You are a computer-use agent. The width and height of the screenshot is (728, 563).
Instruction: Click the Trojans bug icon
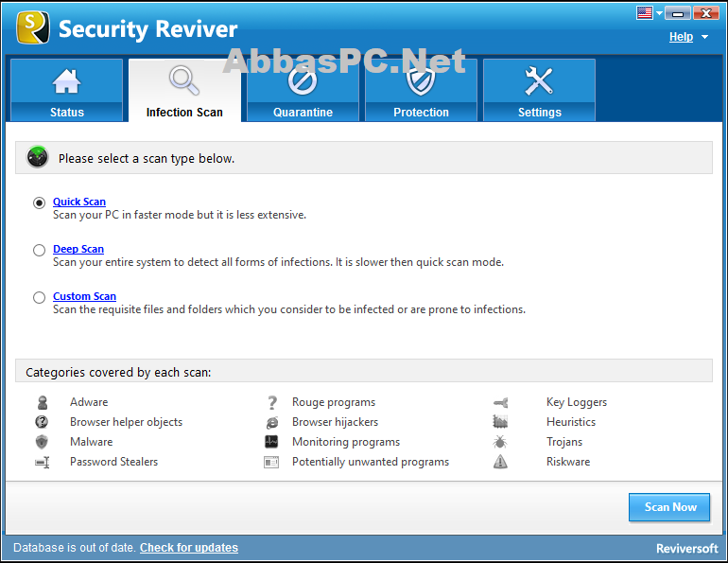point(500,442)
